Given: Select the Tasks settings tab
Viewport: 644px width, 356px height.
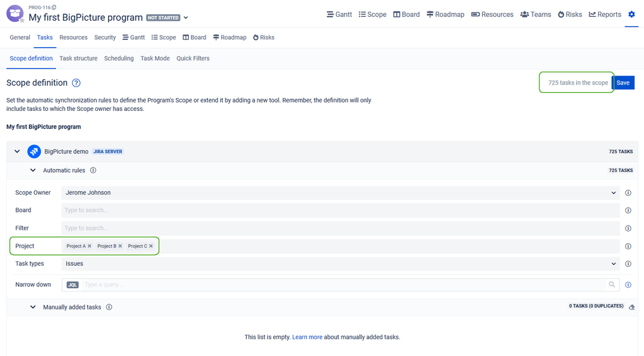Looking at the screenshot, I should tap(44, 37).
